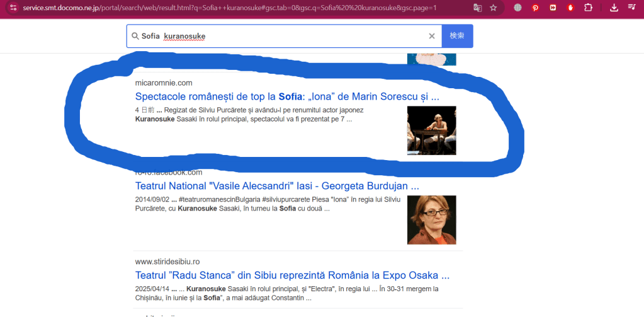Open the Extensions puzzle-piece menu
Screen dimensions: 644x317
tap(589, 8)
